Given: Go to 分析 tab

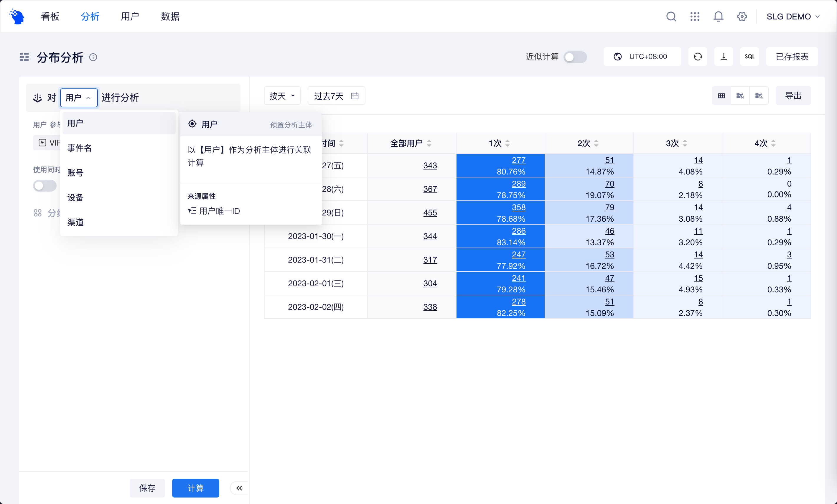Looking at the screenshot, I should click(90, 16).
